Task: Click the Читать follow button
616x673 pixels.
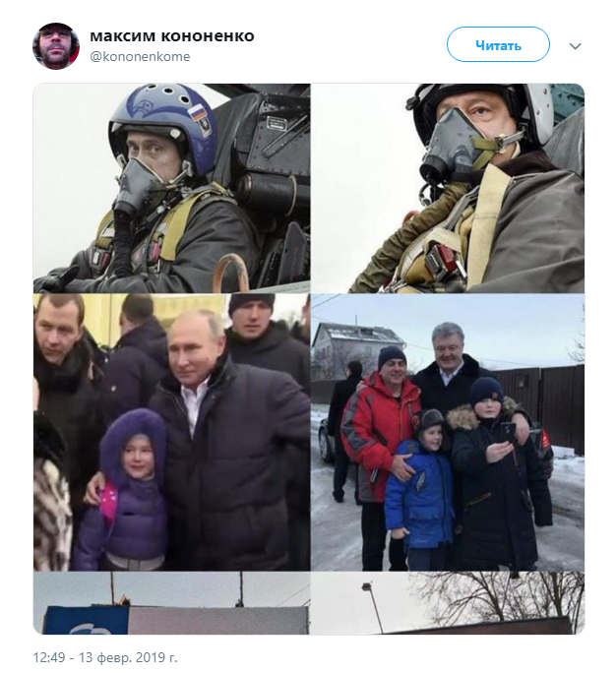Action: [x=498, y=44]
